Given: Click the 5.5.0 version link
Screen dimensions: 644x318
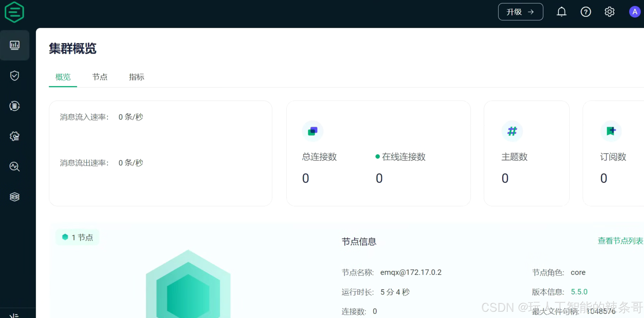Looking at the screenshot, I should 579,291.
